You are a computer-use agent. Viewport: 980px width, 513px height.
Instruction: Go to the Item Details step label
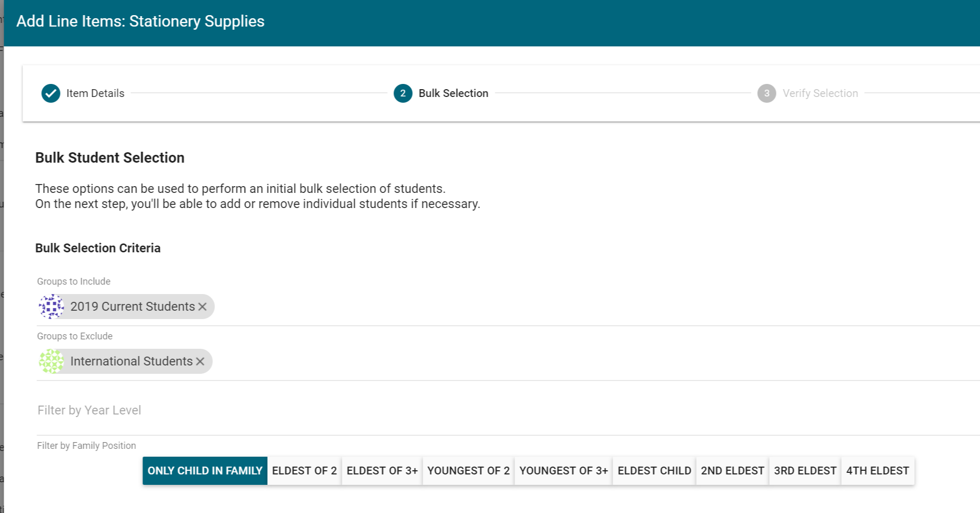pyautogui.click(x=95, y=93)
